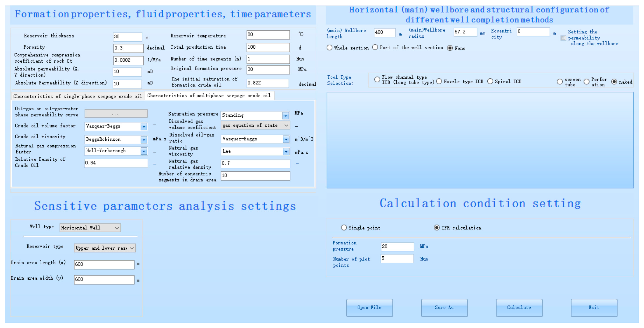This screenshot has width=644, height=328.
Task: Switch to the multiphase seepage crude oil tab
Action: click(209, 95)
